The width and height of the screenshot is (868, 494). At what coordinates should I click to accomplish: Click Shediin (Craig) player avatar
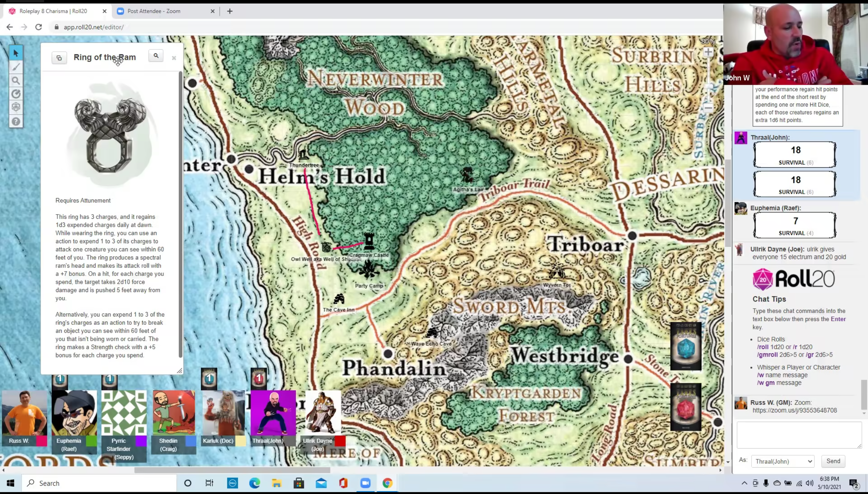tap(174, 413)
